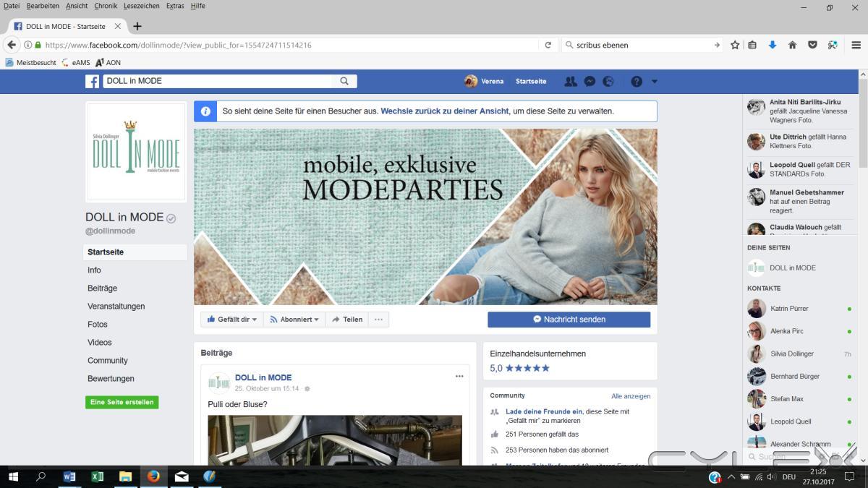The image size is (868, 488).
Task: Click the cover photo 'MODEPARTIES' image
Action: click(x=425, y=217)
